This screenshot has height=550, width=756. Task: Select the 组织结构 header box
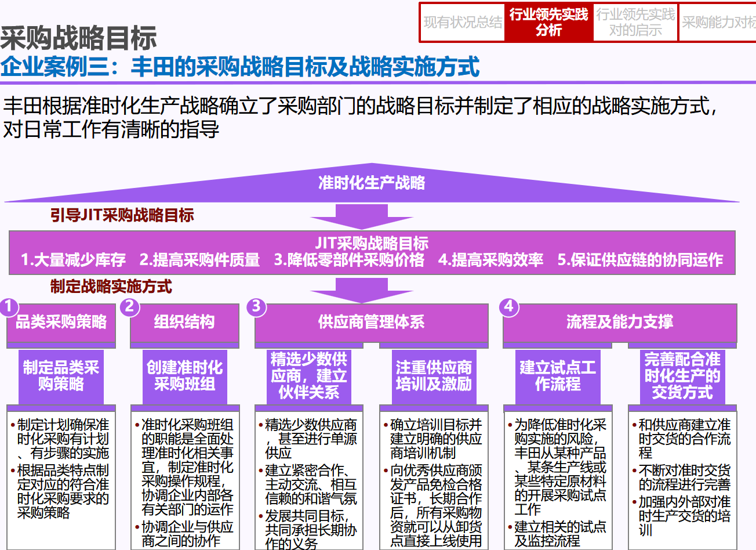pos(184,323)
